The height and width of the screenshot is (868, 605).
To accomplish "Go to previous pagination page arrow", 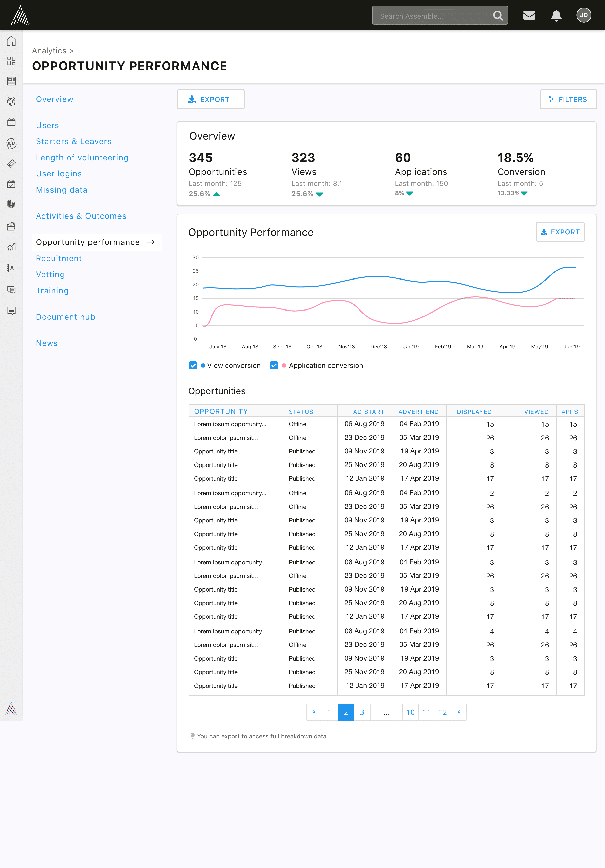I will 314,712.
